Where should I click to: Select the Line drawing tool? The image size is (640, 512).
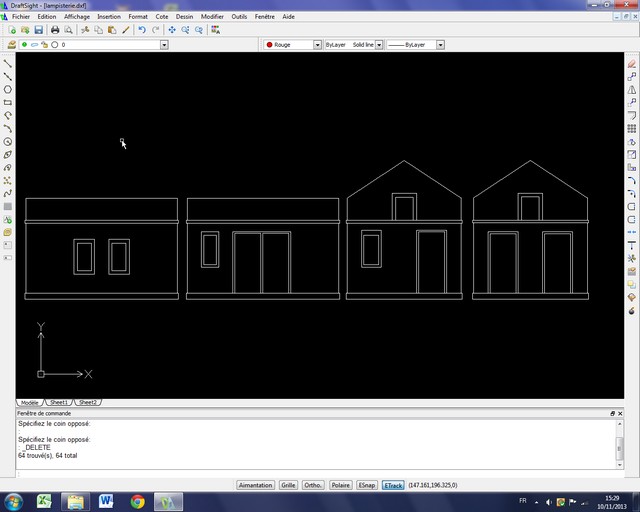coord(8,63)
